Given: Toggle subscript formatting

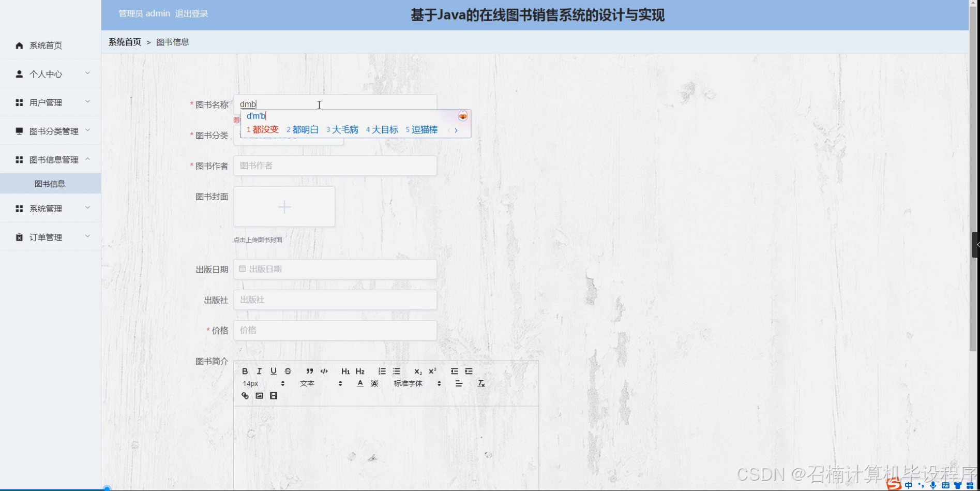Looking at the screenshot, I should [x=417, y=371].
